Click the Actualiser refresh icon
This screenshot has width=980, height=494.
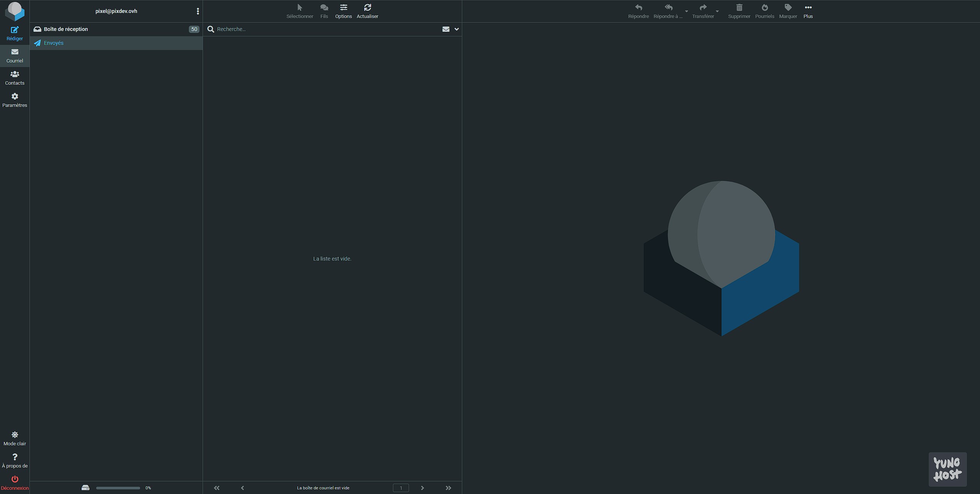367,8
